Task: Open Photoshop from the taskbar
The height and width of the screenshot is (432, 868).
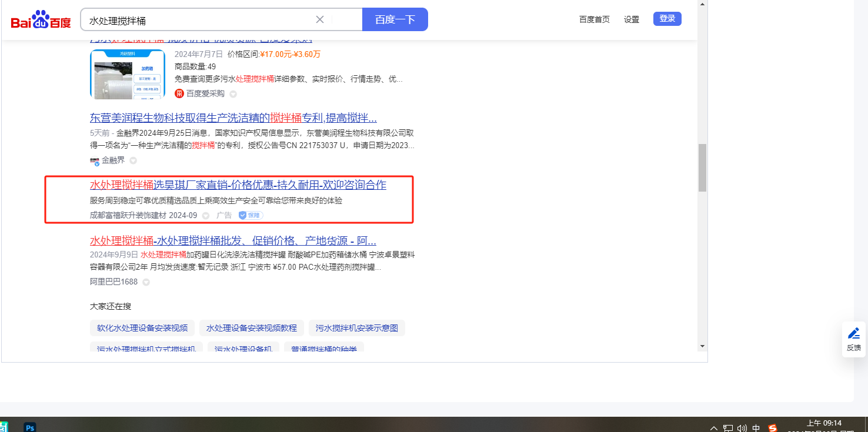Action: pyautogui.click(x=29, y=427)
